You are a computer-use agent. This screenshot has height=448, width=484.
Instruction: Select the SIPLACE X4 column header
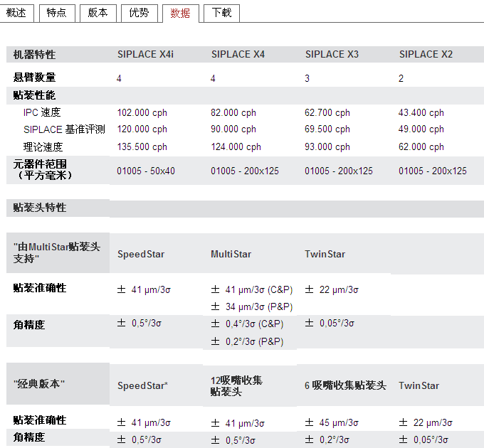click(238, 54)
